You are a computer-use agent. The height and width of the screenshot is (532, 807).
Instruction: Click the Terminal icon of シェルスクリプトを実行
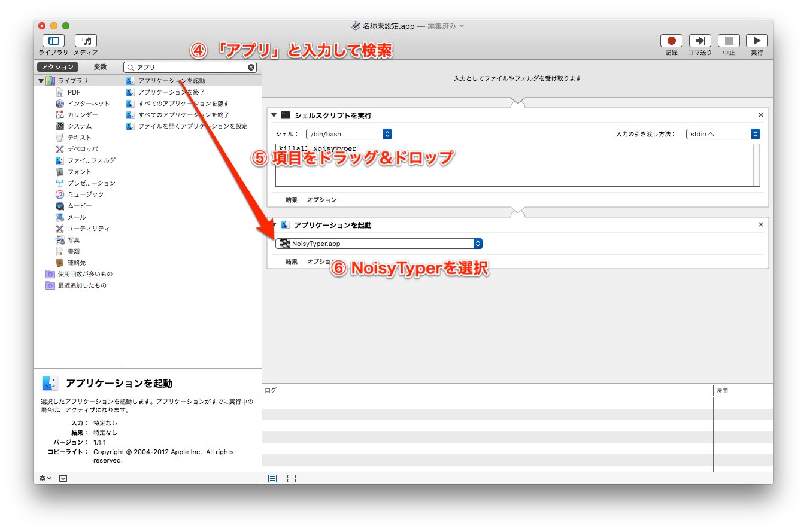(286, 115)
